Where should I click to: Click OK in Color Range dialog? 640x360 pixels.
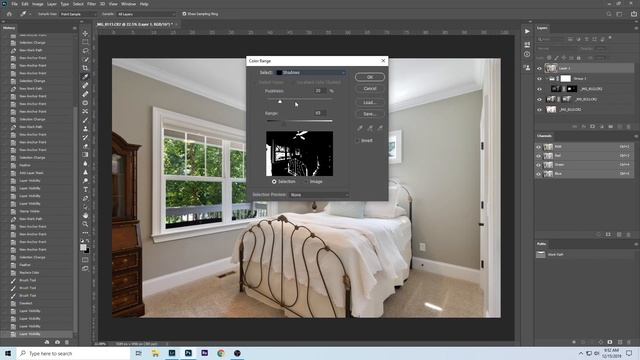pyautogui.click(x=369, y=77)
